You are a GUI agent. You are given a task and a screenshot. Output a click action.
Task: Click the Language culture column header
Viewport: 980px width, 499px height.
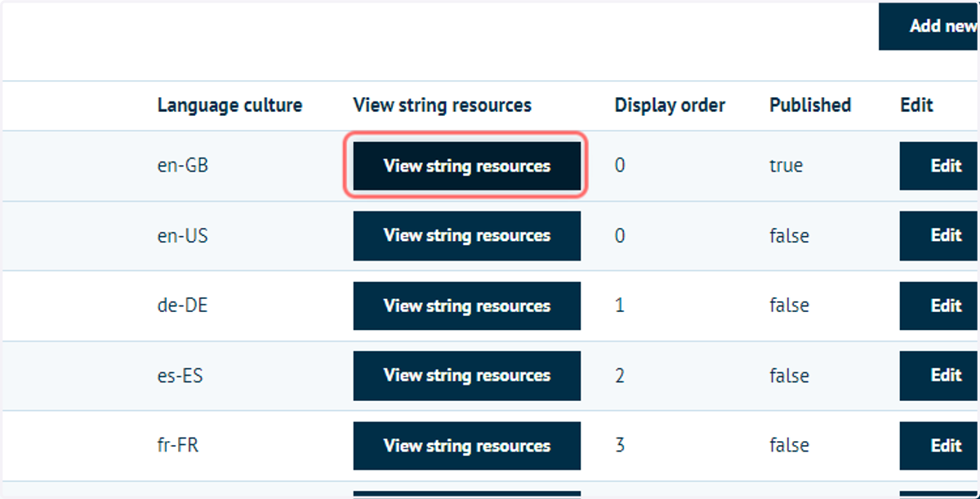pyautogui.click(x=229, y=105)
